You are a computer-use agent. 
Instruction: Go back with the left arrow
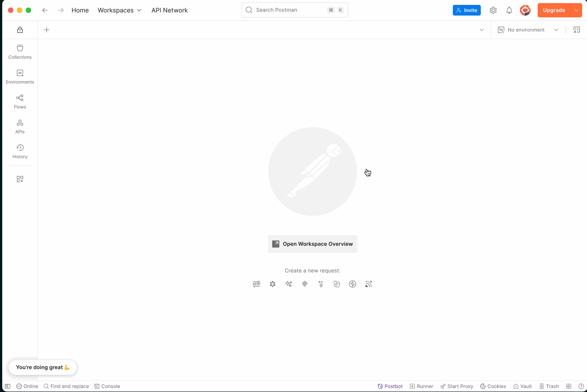pyautogui.click(x=45, y=10)
